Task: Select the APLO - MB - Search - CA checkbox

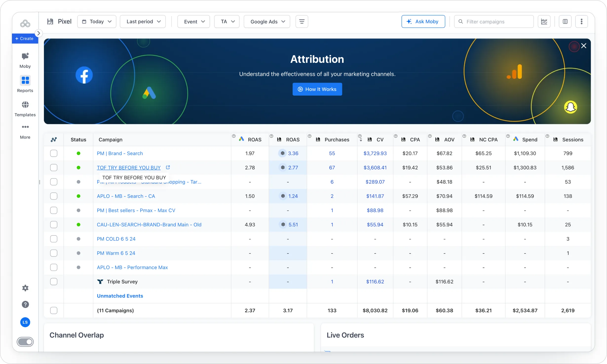Action: (x=54, y=196)
